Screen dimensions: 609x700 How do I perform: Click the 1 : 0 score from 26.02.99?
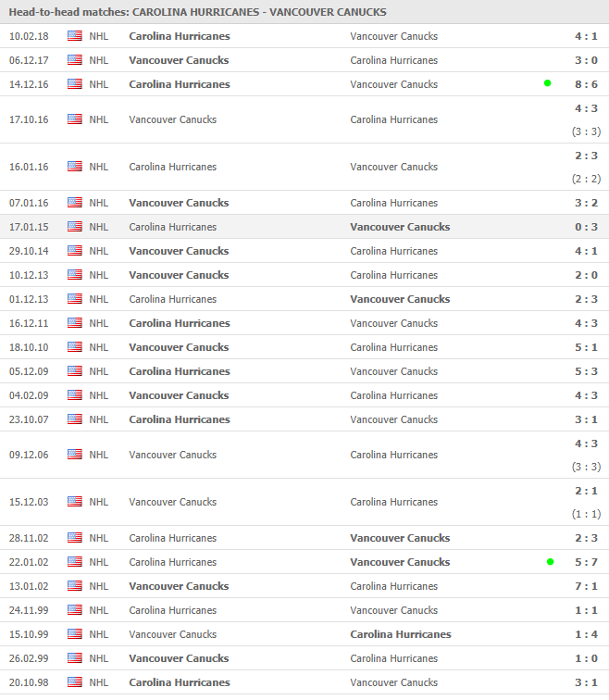point(586,659)
